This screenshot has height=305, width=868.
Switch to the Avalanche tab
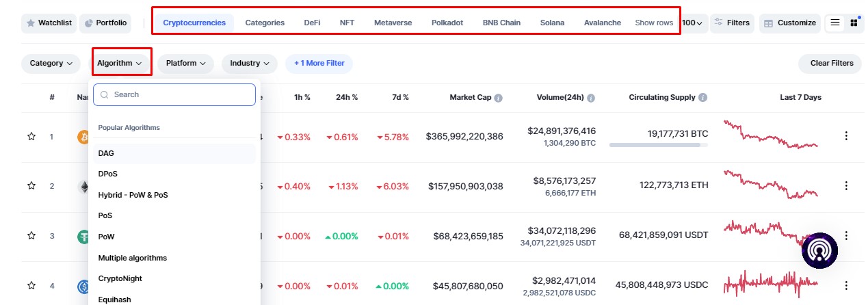603,23
